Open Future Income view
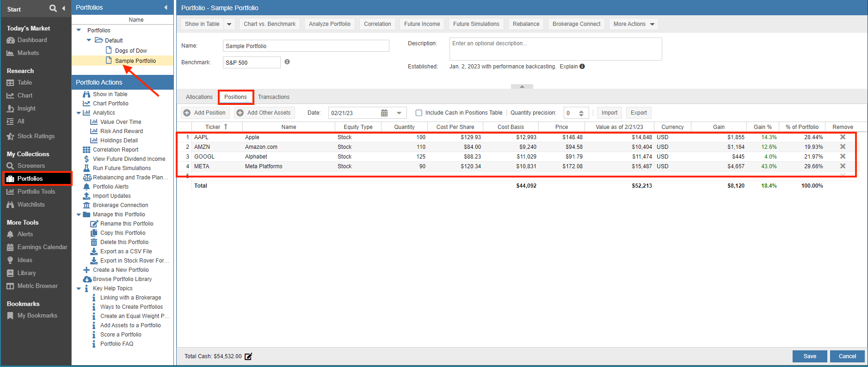Screen dimensions: 868x367 click(x=422, y=24)
